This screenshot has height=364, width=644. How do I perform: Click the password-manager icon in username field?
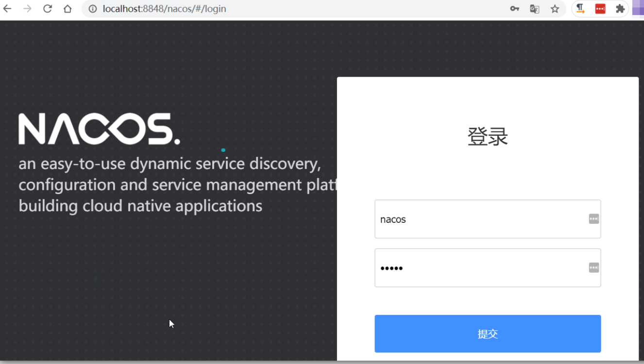pos(593,219)
